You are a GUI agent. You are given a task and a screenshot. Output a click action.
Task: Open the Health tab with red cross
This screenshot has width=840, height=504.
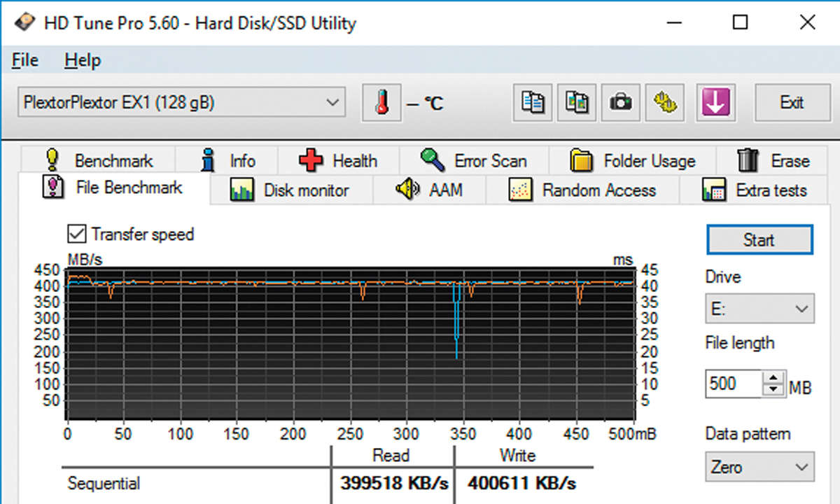[x=339, y=161]
